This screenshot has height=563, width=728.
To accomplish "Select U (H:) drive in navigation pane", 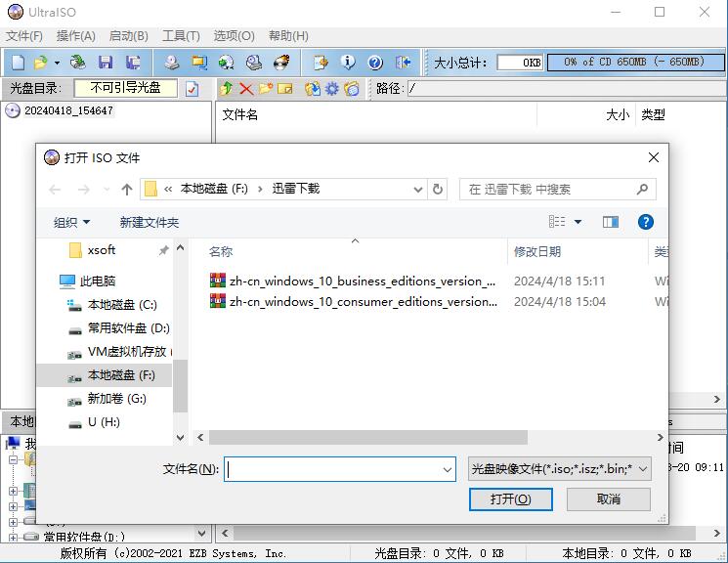I will pyautogui.click(x=104, y=422).
